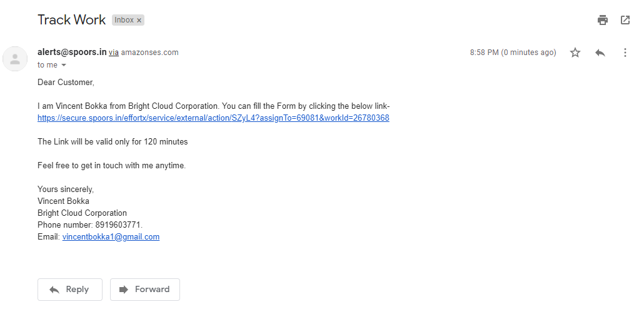The width and height of the screenshot is (644, 334).
Task: Click the sender name alerts@spoors.in
Action: click(72, 52)
